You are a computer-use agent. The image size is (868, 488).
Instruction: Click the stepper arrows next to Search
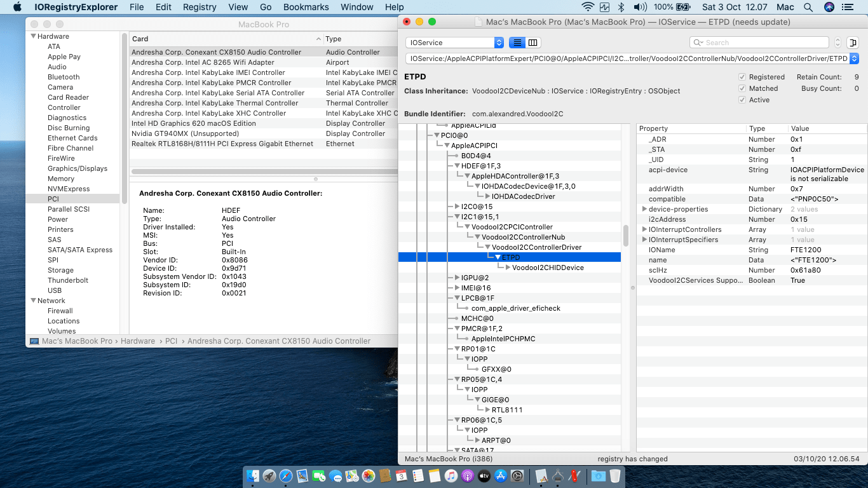coord(837,43)
